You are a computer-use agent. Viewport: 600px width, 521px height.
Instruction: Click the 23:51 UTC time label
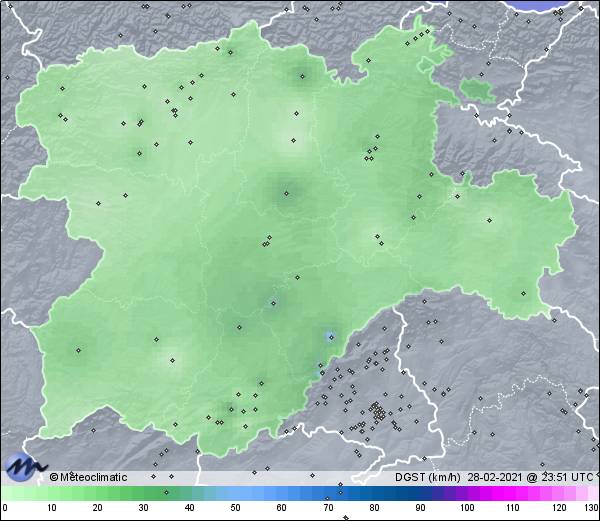click(x=566, y=477)
